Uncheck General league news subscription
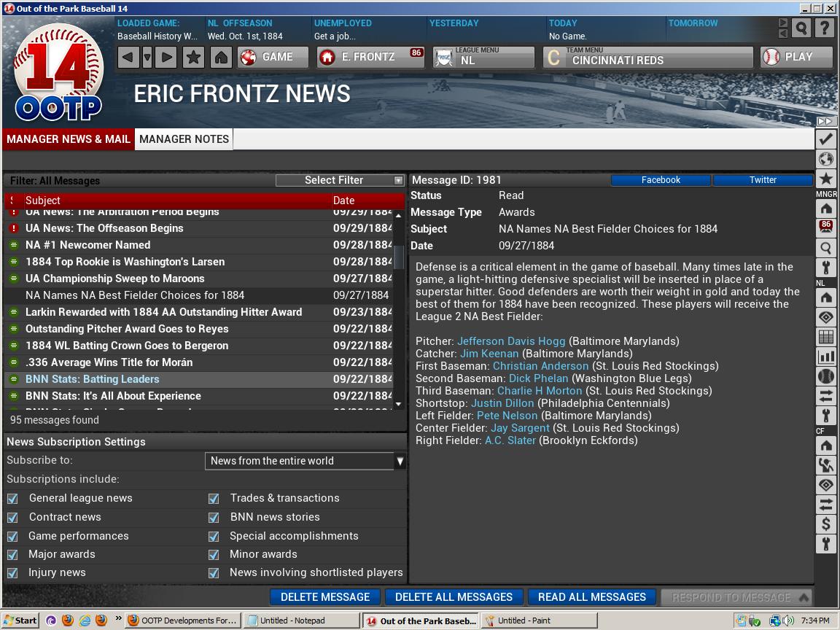Screen dimensions: 840x630 point(12,499)
